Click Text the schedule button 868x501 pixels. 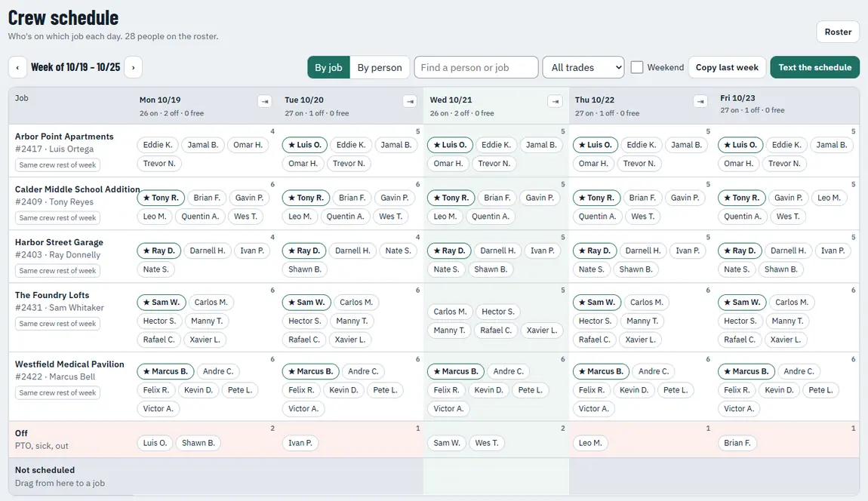click(815, 68)
